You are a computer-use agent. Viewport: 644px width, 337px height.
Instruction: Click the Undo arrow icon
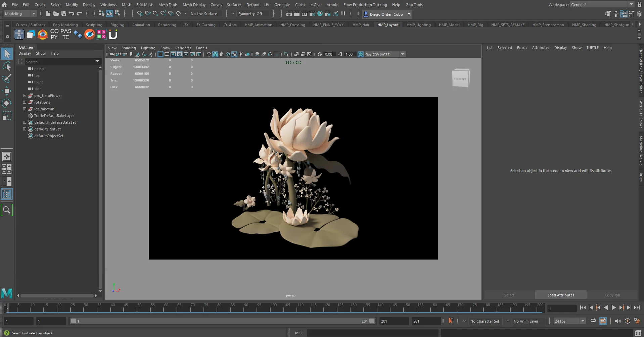click(x=72, y=14)
